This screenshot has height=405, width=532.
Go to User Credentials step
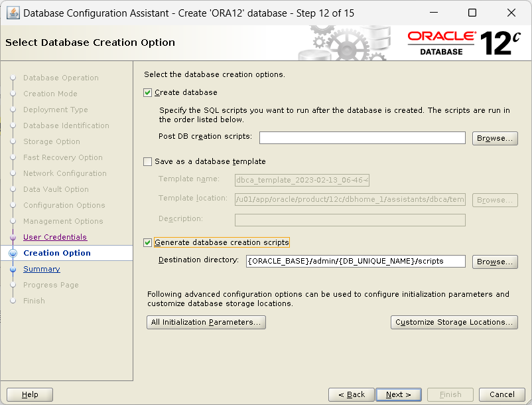click(55, 237)
